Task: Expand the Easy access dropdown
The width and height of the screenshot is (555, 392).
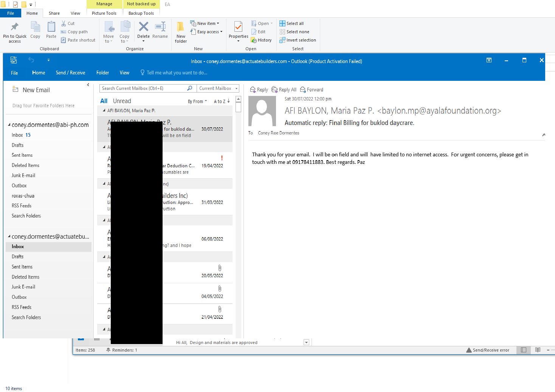Action: 206,32
